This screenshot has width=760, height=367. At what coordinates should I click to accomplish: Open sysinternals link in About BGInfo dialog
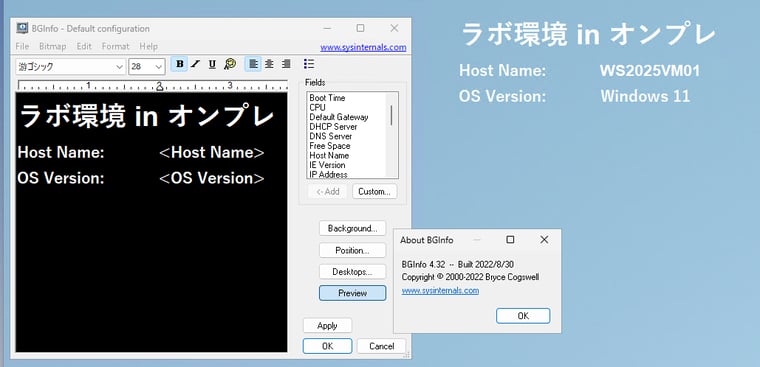440,290
